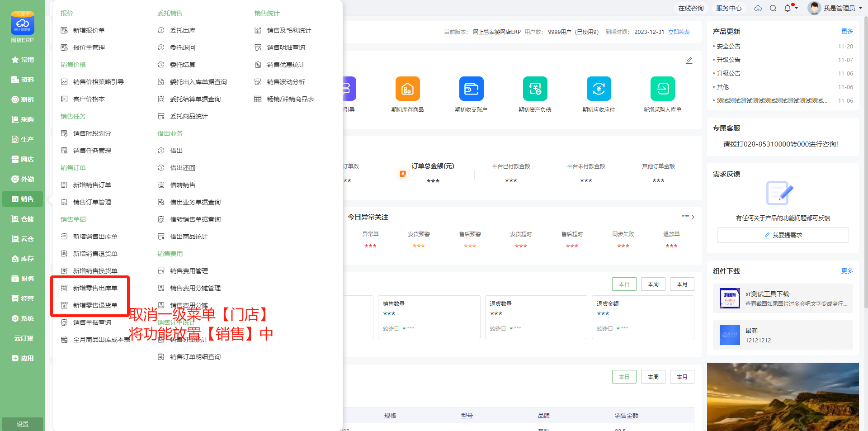
Task: Open the 期初库存商品 shortcut icon
Action: pos(407,89)
